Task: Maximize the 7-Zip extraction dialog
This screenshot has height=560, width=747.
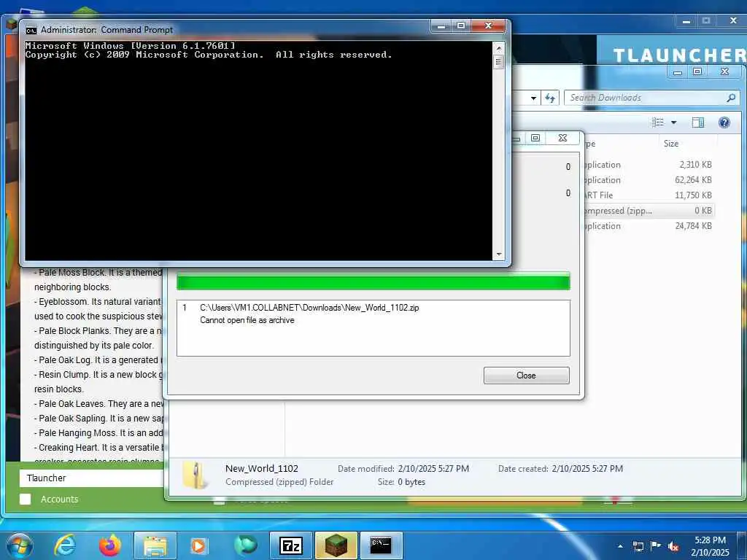Action: click(x=535, y=138)
